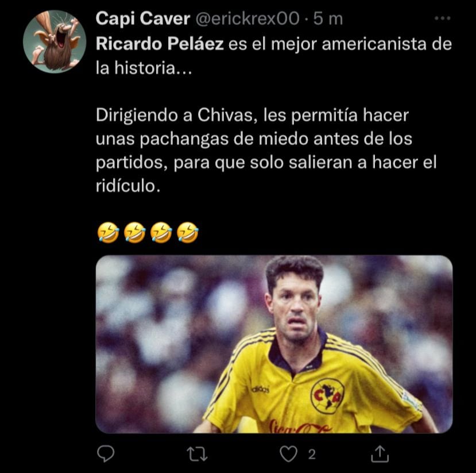Open the reply speech bubble icon
Image resolution: width=476 pixels, height=473 pixels.
(x=106, y=454)
